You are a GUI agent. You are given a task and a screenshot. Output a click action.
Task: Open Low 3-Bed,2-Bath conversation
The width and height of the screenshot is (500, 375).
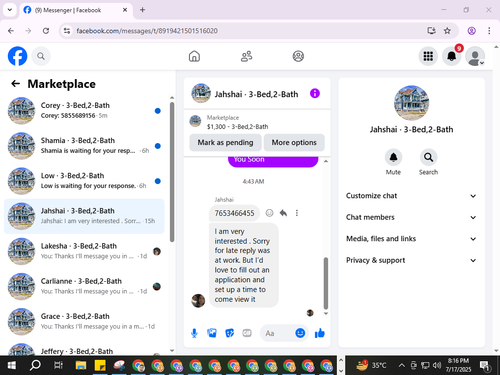click(84, 181)
